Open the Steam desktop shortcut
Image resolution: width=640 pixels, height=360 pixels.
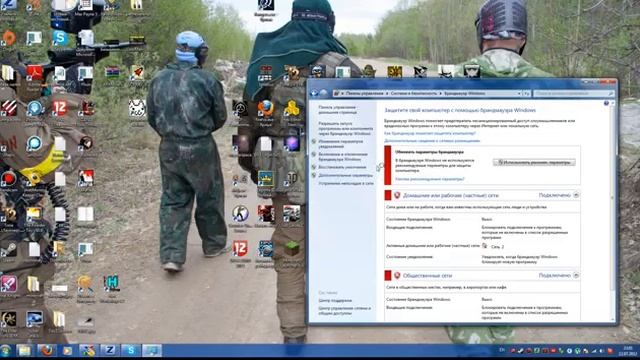tap(9, 250)
